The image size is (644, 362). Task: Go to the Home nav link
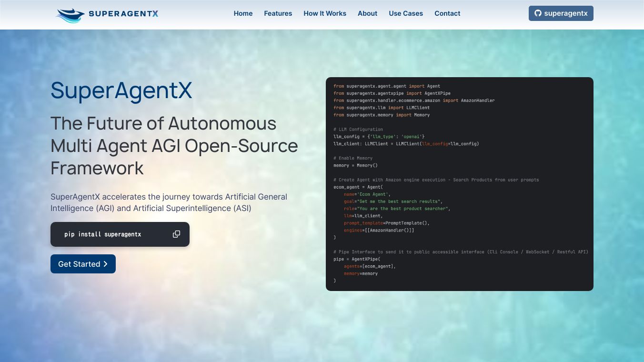click(x=243, y=13)
